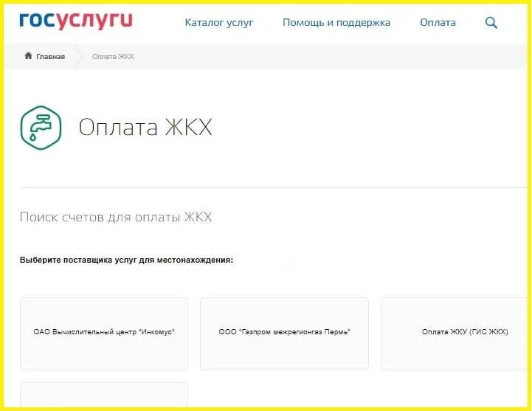The image size is (532, 411).
Task: Select Оплата ЖКУ (ГИС ЖКХ) card
Action: [x=455, y=334]
